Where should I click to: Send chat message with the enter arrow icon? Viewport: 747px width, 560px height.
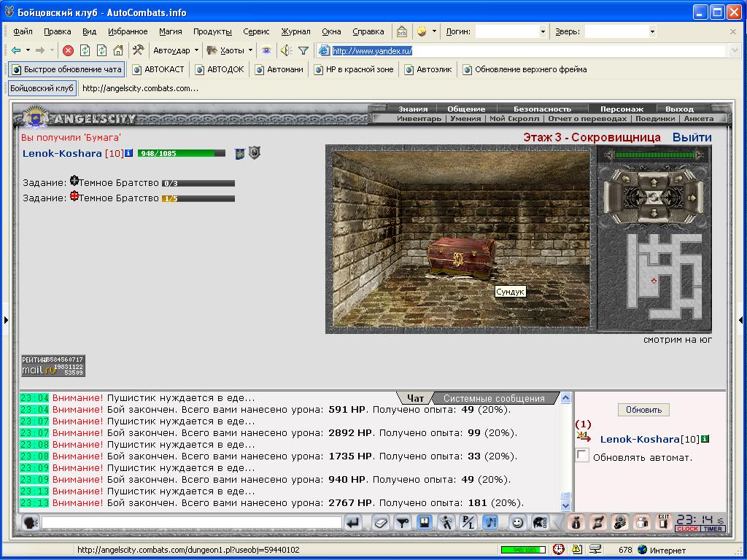[x=353, y=523]
